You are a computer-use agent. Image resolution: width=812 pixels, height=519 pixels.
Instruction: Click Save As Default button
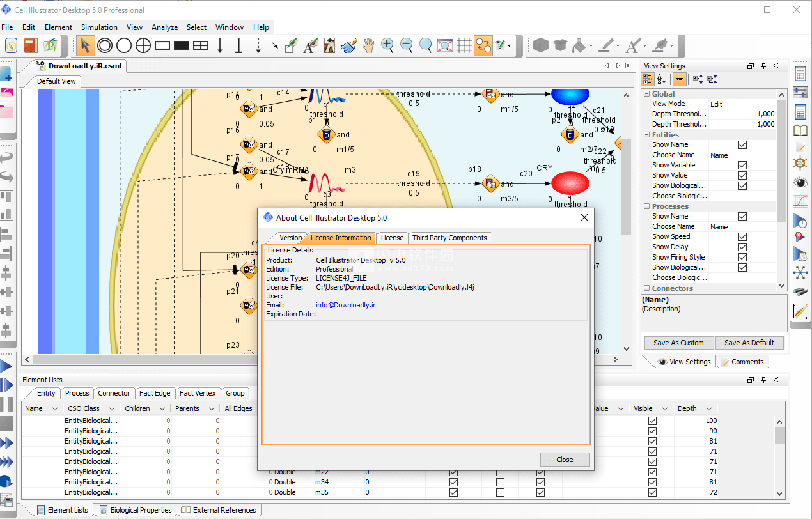coord(749,343)
